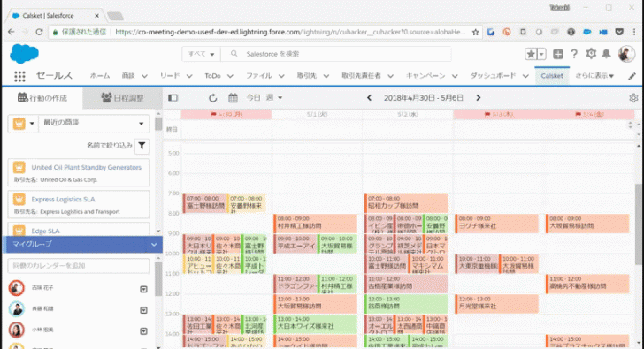The height and width of the screenshot is (349, 644).
Task: Go to next week arrow
Action: (478, 97)
